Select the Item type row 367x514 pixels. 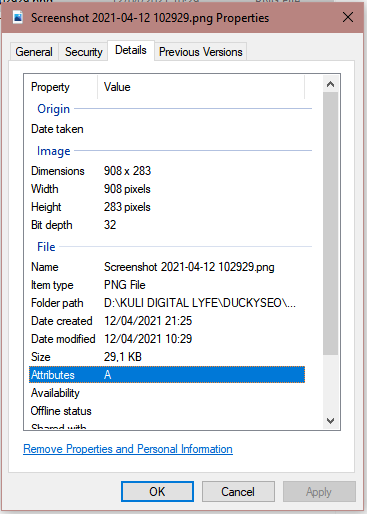(167, 285)
